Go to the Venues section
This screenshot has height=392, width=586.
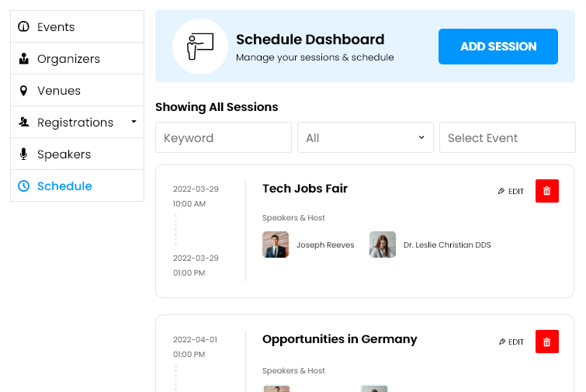(x=77, y=91)
